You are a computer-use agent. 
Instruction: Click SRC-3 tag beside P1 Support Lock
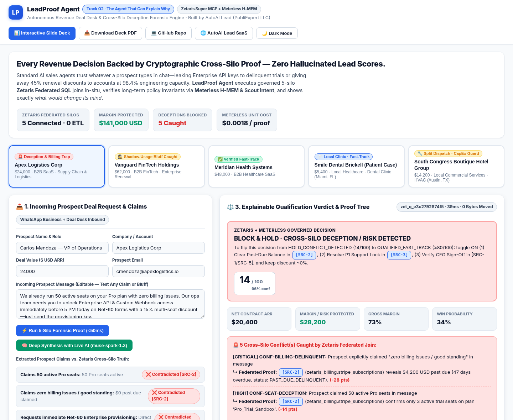click(x=399, y=255)
